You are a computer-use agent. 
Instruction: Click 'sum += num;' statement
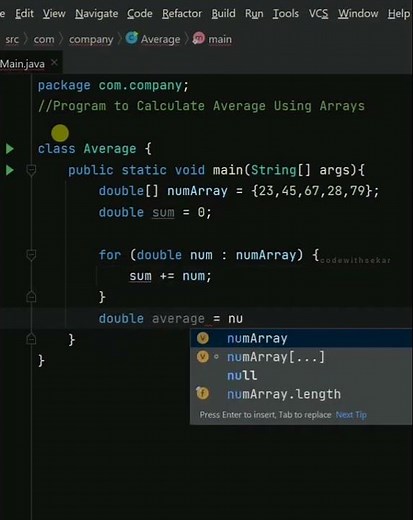[170, 276]
